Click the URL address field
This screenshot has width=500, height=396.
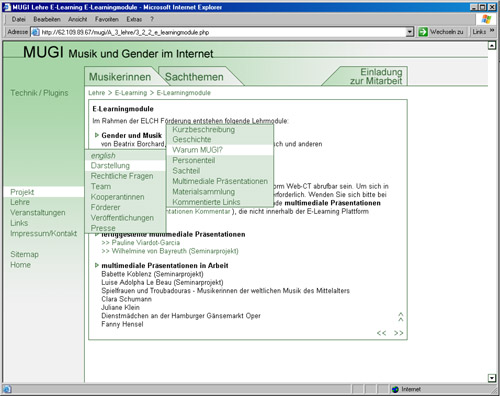223,32
